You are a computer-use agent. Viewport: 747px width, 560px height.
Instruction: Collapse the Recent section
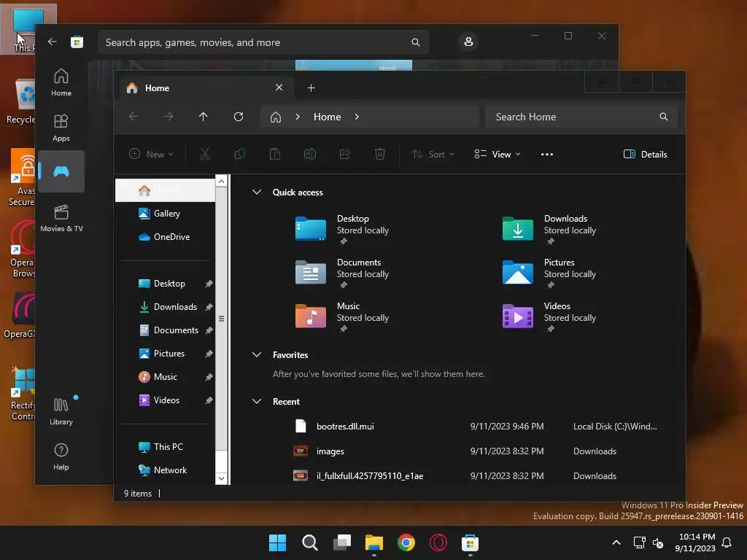pos(257,402)
